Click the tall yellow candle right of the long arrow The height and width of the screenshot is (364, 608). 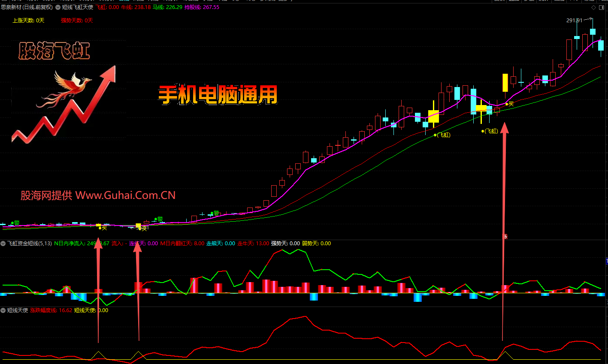[505, 83]
